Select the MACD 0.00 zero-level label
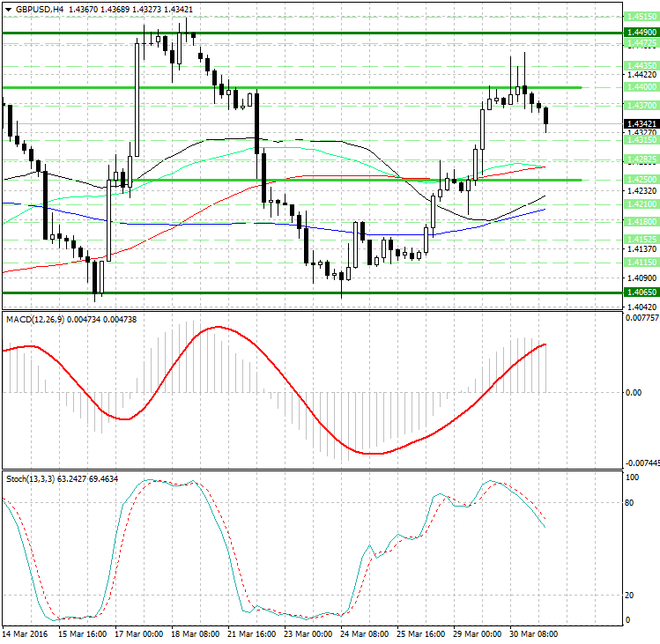This screenshot has width=660, height=644. coord(632,392)
